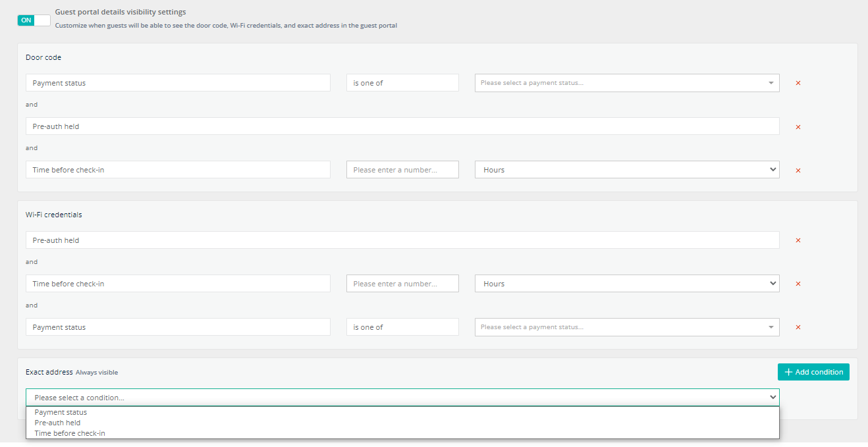The image size is (868, 447).
Task: Toggle the Guest portal details visibility switch
Action: pos(34,20)
